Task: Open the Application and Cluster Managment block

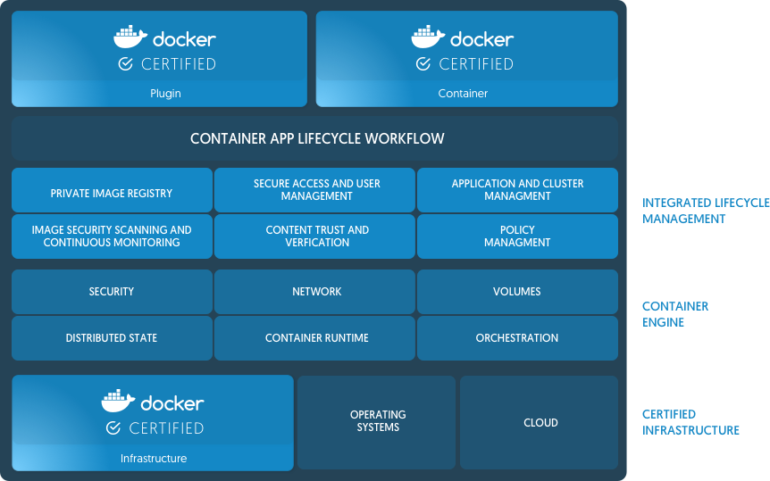Action: click(x=517, y=190)
